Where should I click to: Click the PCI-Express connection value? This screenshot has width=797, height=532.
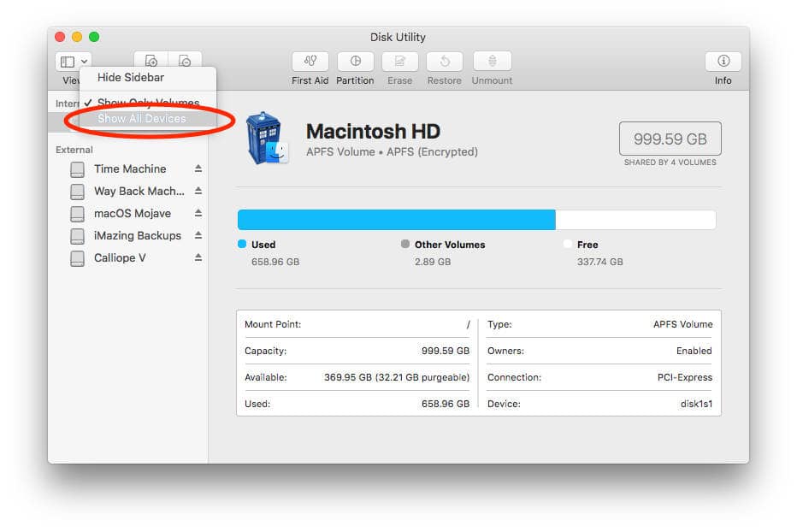coord(685,377)
